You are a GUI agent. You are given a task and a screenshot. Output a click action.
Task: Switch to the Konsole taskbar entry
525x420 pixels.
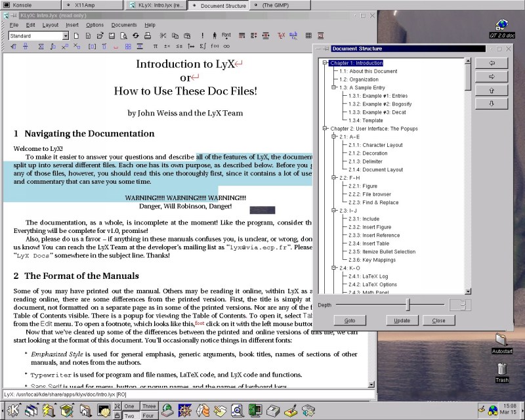pyautogui.click(x=31, y=5)
